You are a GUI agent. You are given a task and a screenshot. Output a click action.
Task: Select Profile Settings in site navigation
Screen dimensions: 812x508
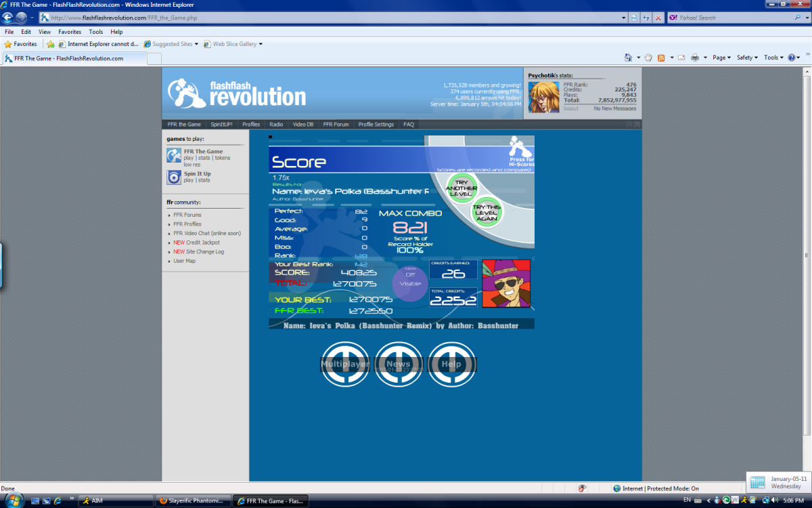[376, 125]
